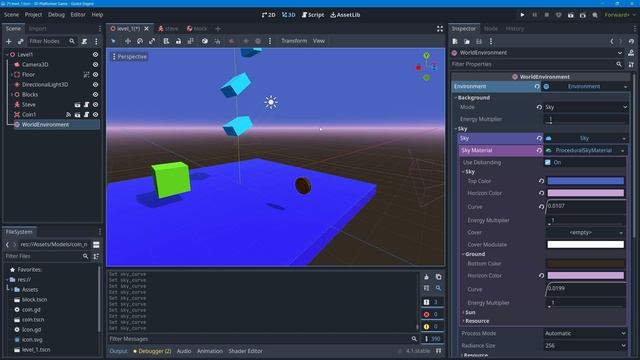Switch to Script workspace
This screenshot has width=640, height=360.
coord(313,15)
